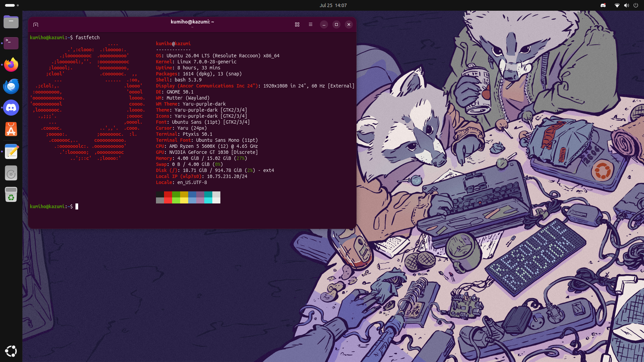644x362 pixels.
Task: Click the Discord tray icon in top bar
Action: coord(603,5)
